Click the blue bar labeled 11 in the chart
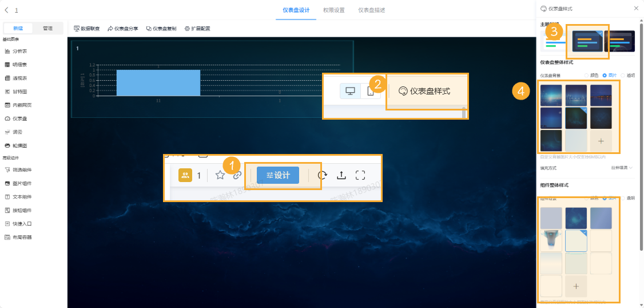This screenshot has height=308, width=644. [x=158, y=82]
